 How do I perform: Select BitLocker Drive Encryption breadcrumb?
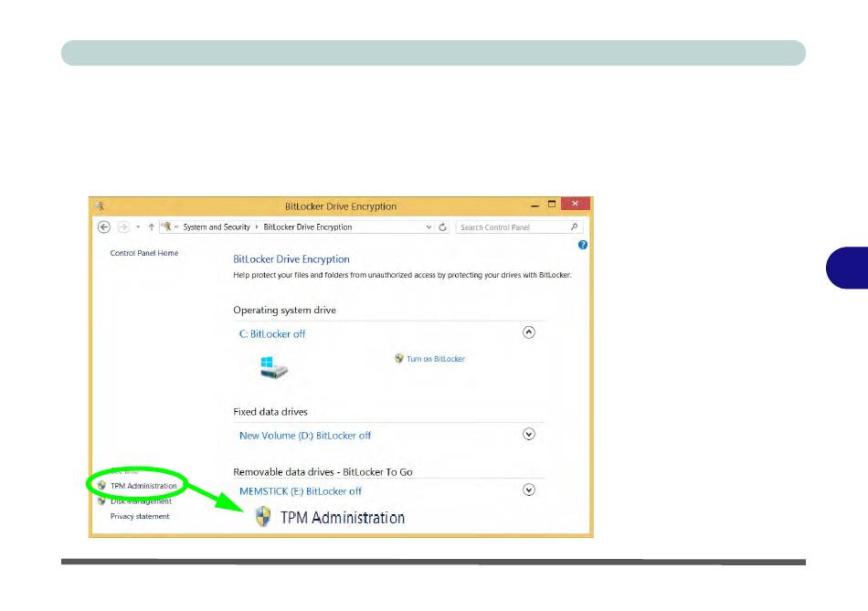point(307,226)
